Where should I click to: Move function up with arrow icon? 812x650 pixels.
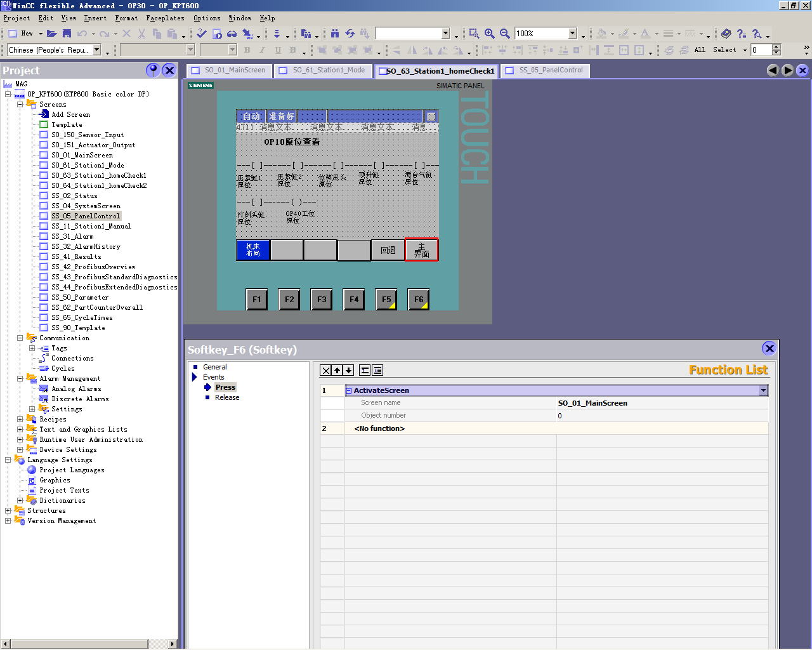point(337,371)
